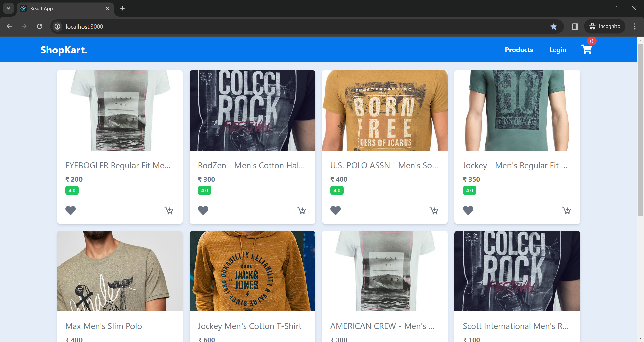The image size is (644, 342).
Task: Click the scrollbar down arrow
Action: click(640, 338)
